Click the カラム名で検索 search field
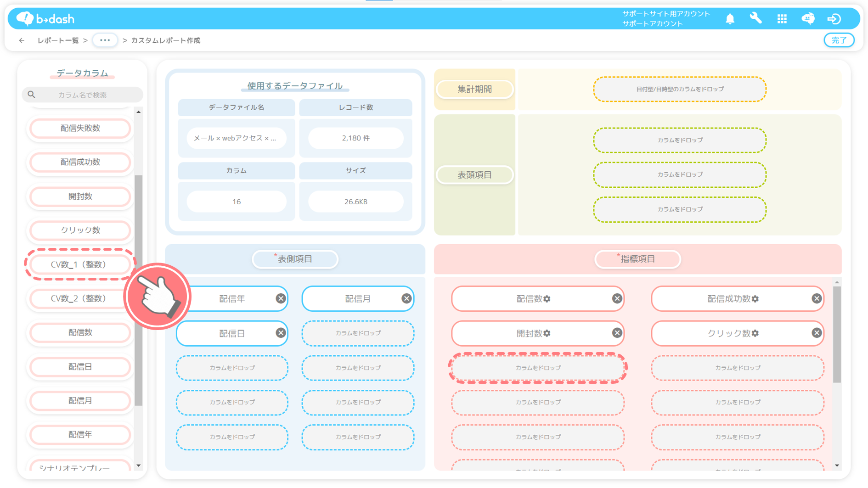This screenshot has width=868, height=488. click(x=82, y=95)
